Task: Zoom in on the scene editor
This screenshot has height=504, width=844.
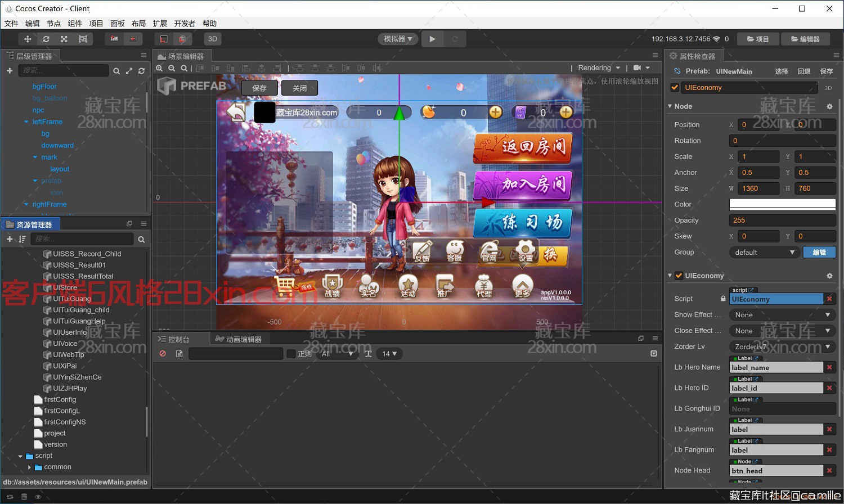Action: pyautogui.click(x=159, y=68)
